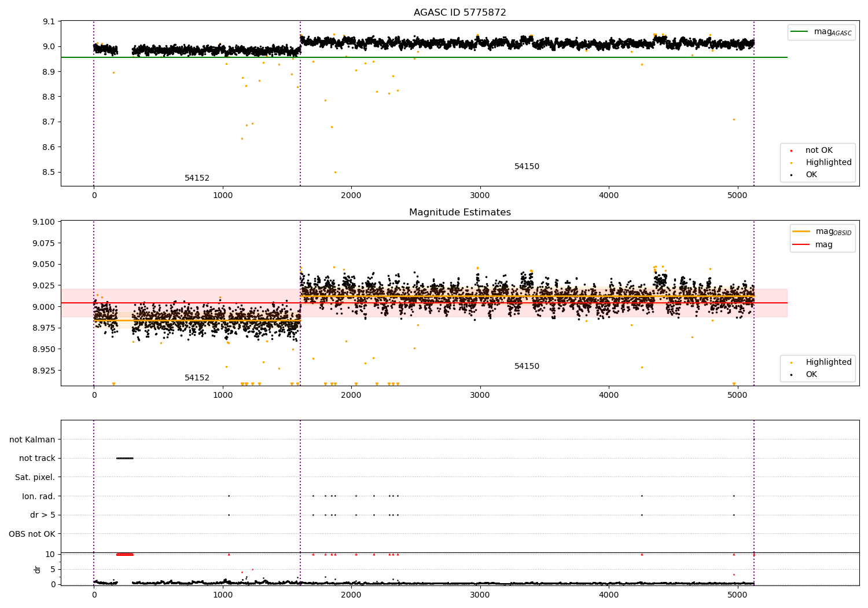Click the plot title AGASC ID 5775872

click(460, 13)
